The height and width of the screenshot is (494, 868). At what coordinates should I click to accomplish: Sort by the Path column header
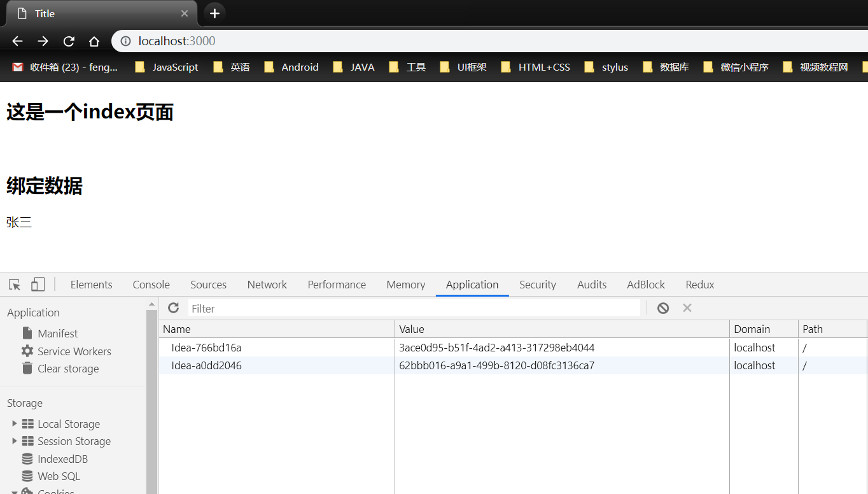[832, 329]
